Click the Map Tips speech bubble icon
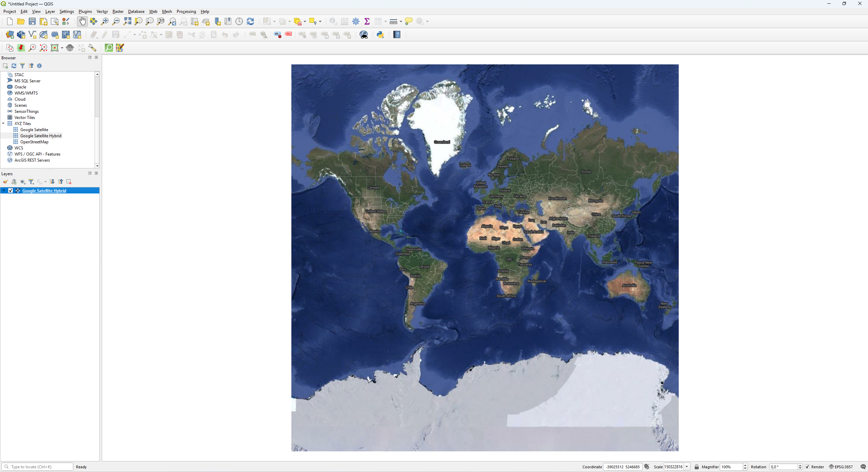This screenshot has height=472, width=868. tap(409, 21)
